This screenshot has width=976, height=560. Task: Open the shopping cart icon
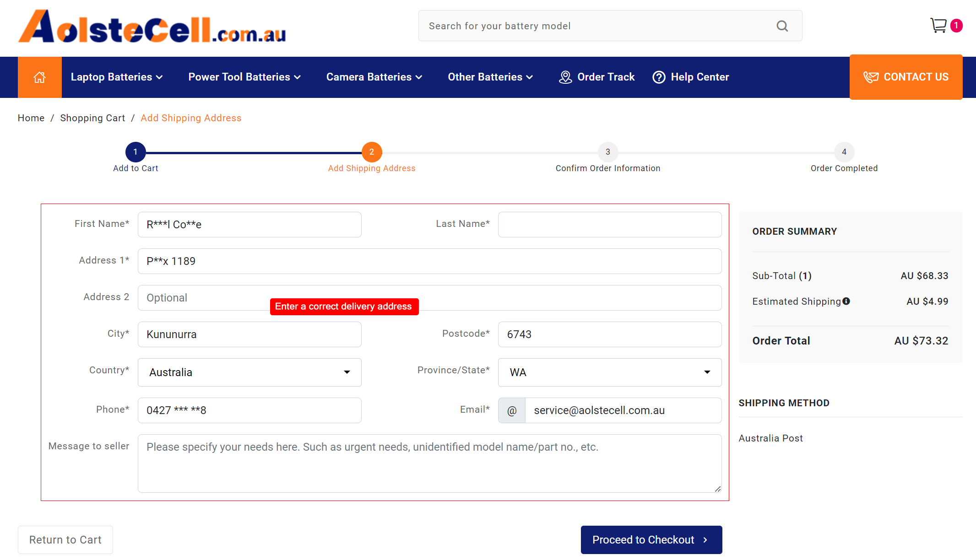938,25
